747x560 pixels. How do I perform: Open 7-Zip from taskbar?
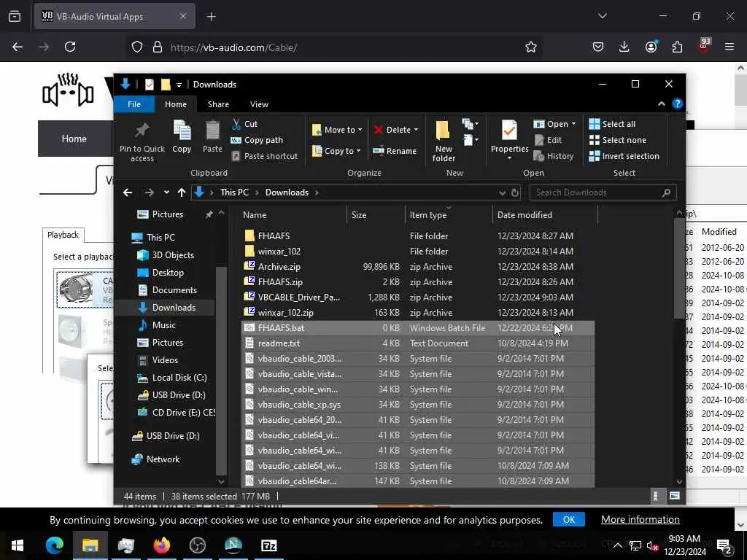268,545
